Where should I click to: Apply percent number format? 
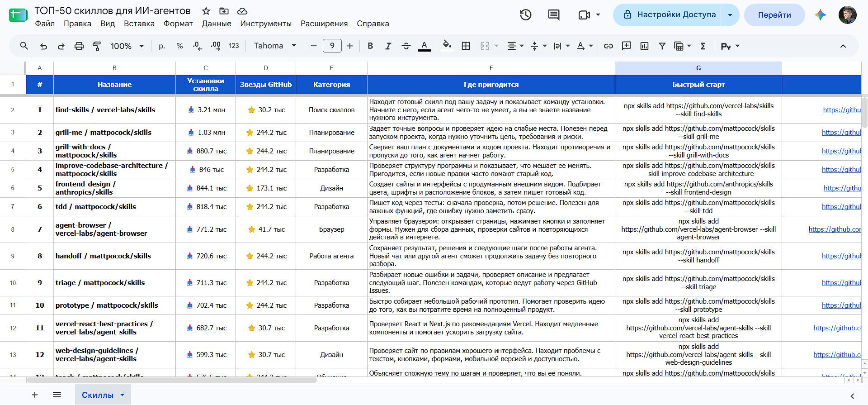coord(179,46)
